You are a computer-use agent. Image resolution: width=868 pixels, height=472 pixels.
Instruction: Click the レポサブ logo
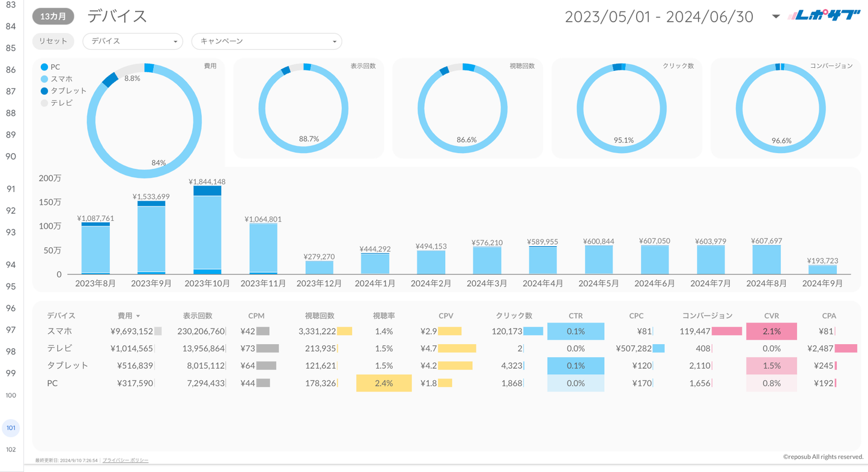[825, 16]
